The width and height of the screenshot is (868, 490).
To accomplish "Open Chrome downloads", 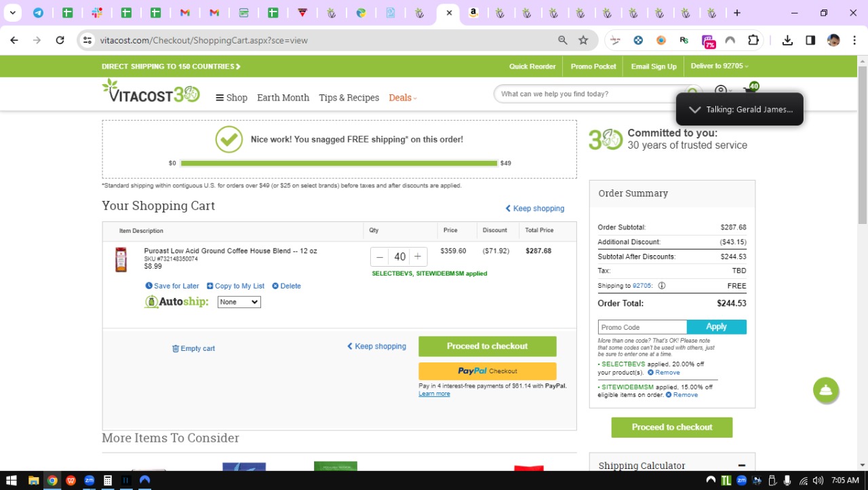I will tap(787, 40).
